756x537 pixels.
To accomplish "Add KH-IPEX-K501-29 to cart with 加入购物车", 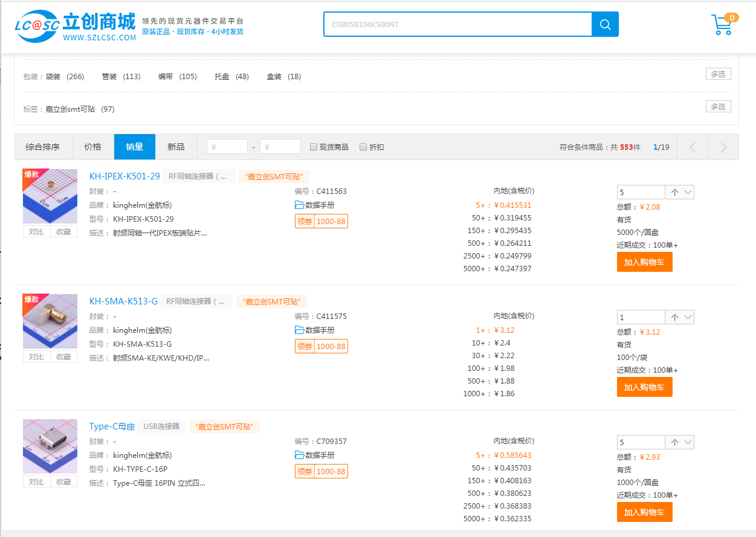I will tap(644, 262).
